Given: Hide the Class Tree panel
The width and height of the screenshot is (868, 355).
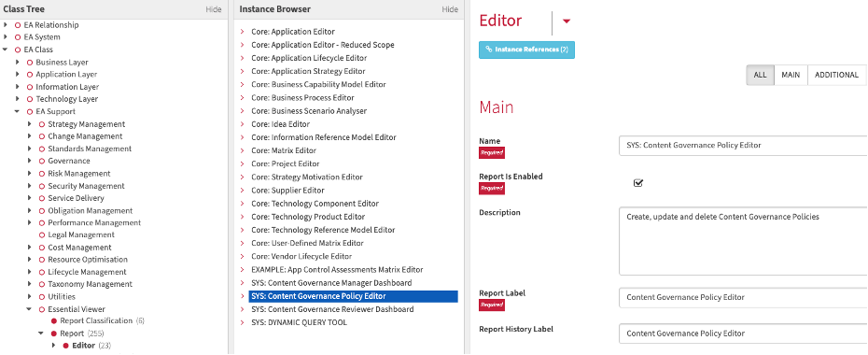Looking at the screenshot, I should pyautogui.click(x=214, y=9).
